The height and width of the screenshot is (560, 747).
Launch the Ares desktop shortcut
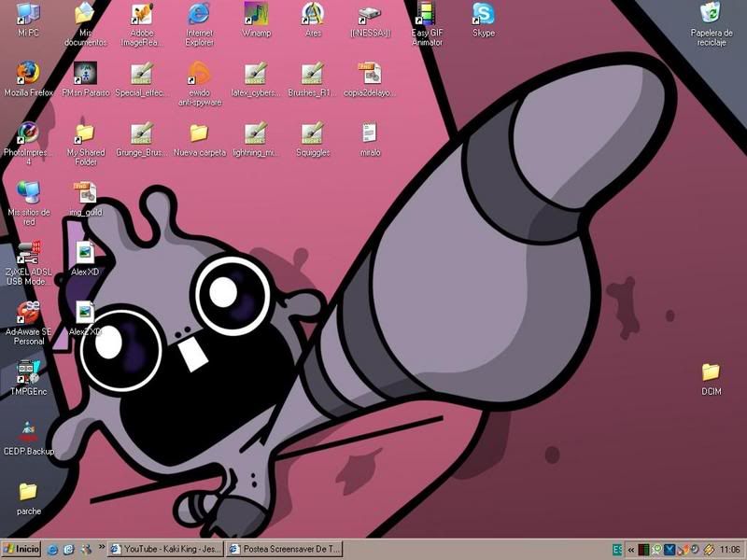(x=313, y=20)
